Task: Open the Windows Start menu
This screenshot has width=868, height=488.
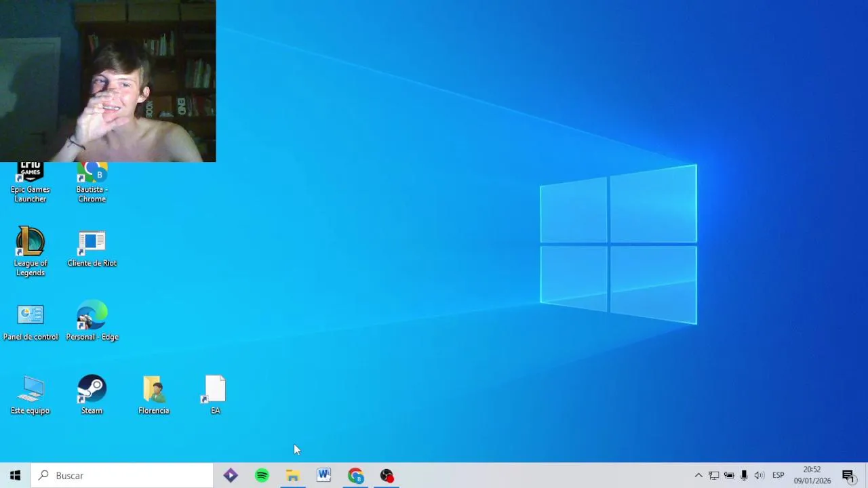Action: coord(15,476)
